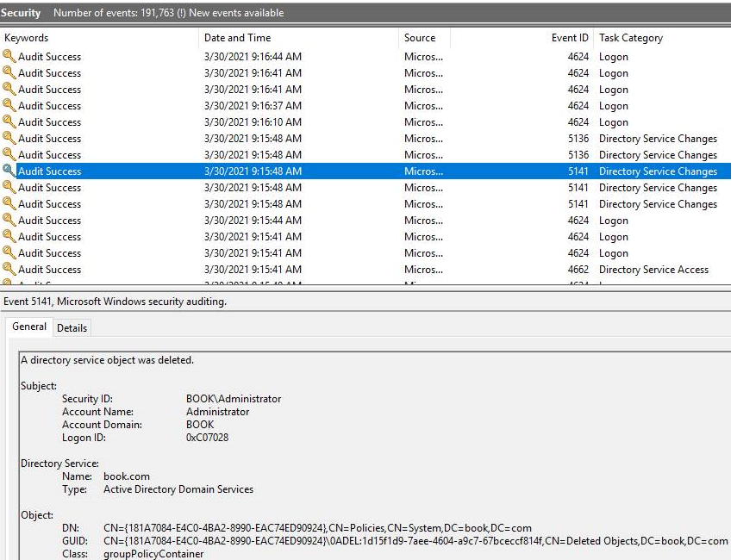Click the Security log title in header
Image resolution: width=737 pixels, height=560 pixels.
21,13
